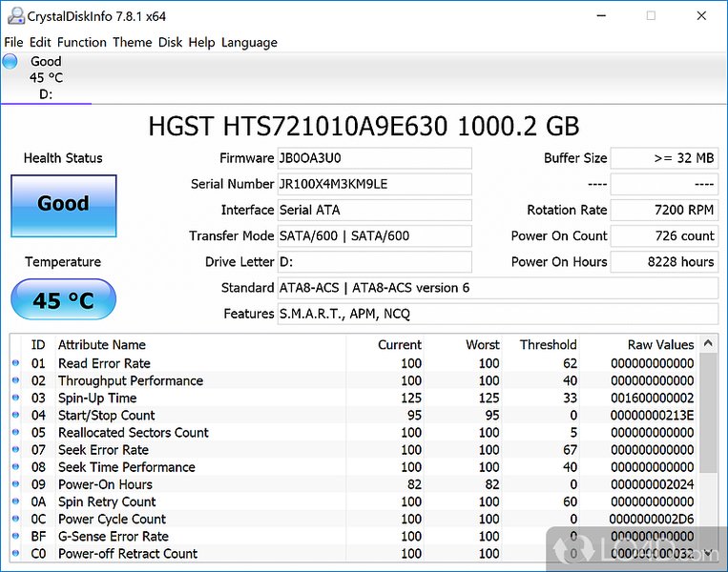The height and width of the screenshot is (572, 728).
Task: Click the Features field S.M.A.R.T., APM, NCQ
Action: coord(498,314)
